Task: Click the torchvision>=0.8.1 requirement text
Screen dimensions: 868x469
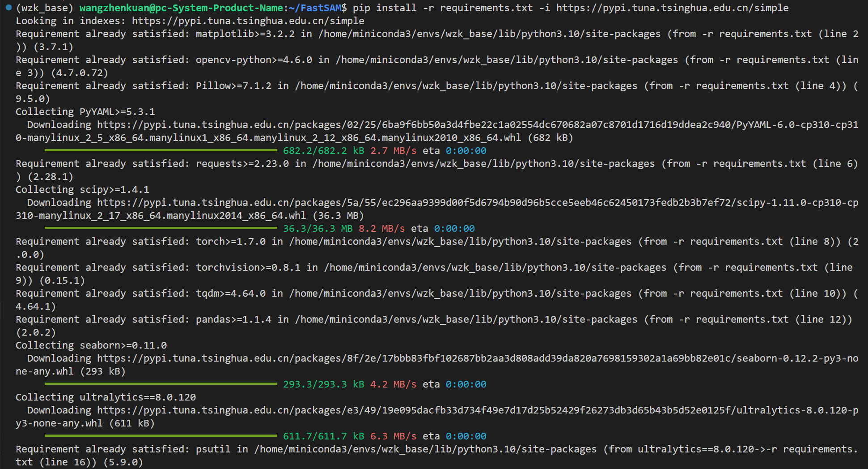Action: point(248,268)
